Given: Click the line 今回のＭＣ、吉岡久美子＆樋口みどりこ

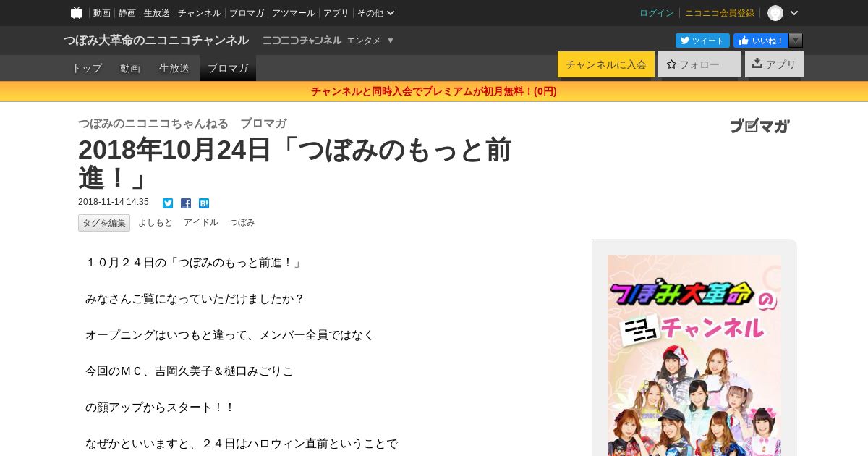Looking at the screenshot, I should click(190, 371).
